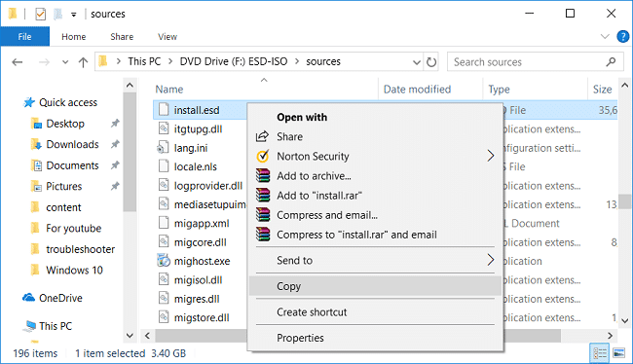This screenshot has height=364, width=633.
Task: Sort by the Date modified column
Action: point(417,90)
